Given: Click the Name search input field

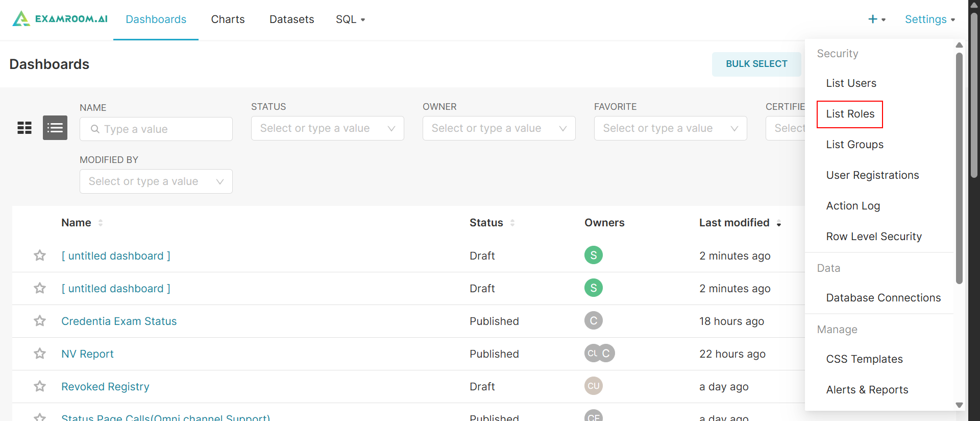Looking at the screenshot, I should pos(156,129).
